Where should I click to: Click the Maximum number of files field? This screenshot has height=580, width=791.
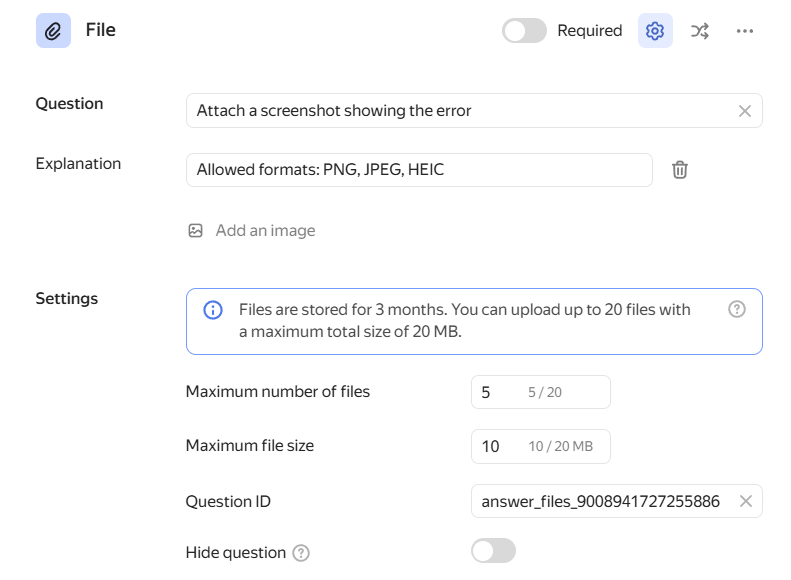500,392
